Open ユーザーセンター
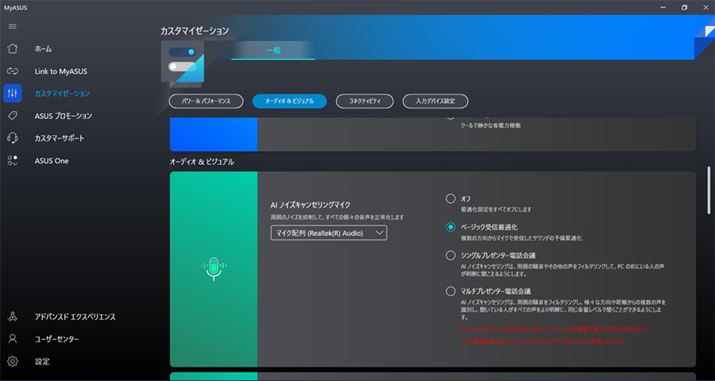The width and height of the screenshot is (715, 381). 57,339
